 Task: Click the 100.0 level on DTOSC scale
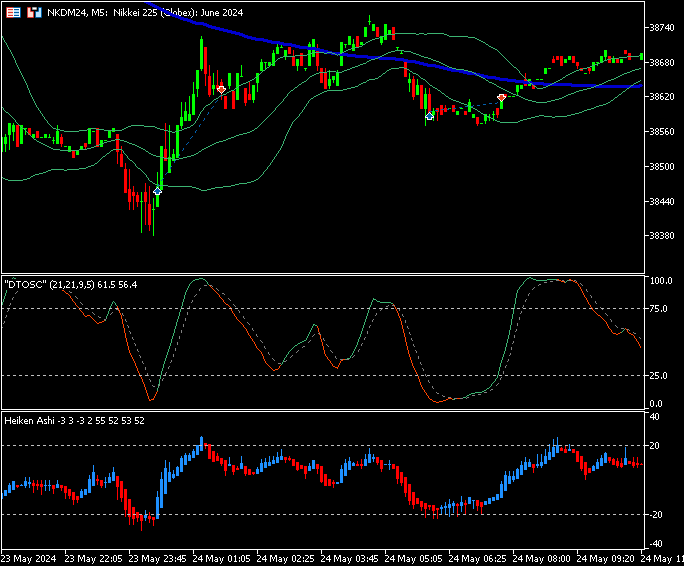[x=661, y=281]
